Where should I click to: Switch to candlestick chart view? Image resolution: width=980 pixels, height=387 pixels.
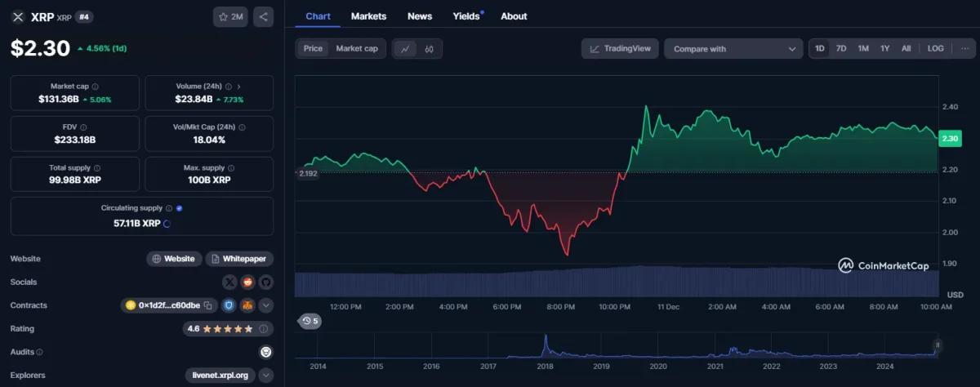429,49
